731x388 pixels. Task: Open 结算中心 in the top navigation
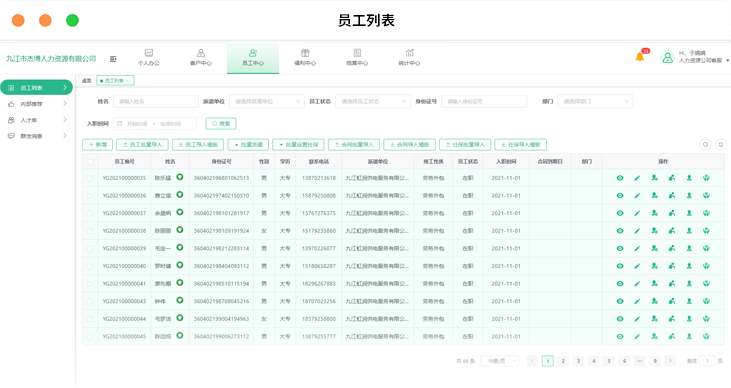(357, 57)
